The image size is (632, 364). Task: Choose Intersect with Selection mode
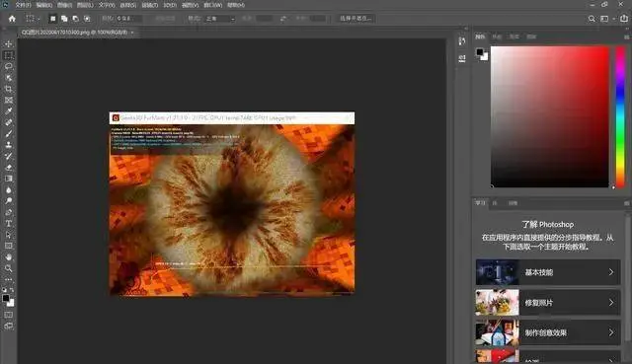click(x=87, y=19)
